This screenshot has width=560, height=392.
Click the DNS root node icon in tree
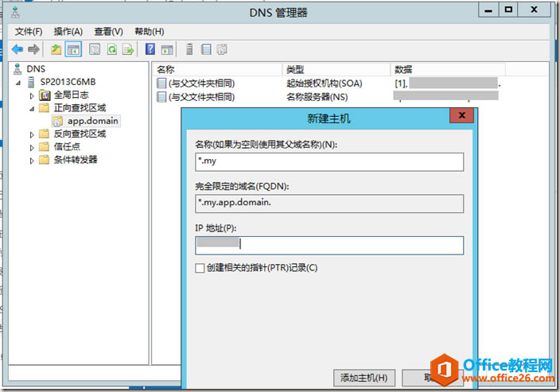click(17, 69)
